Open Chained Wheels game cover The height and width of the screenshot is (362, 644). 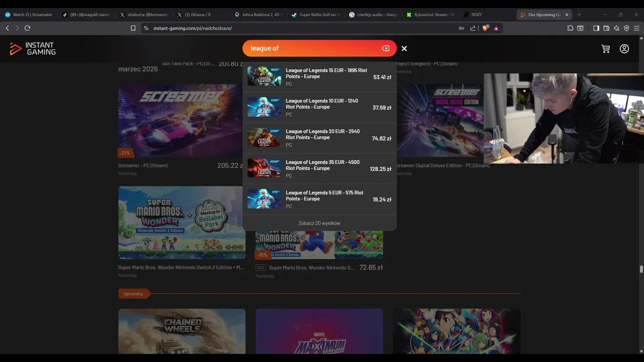[x=182, y=331]
